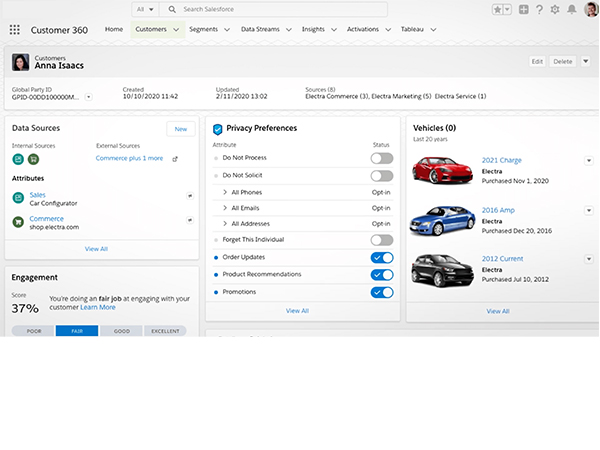Click the Privacy Preferences shield icon
Viewport: 600px width, 450px height.
(x=217, y=129)
